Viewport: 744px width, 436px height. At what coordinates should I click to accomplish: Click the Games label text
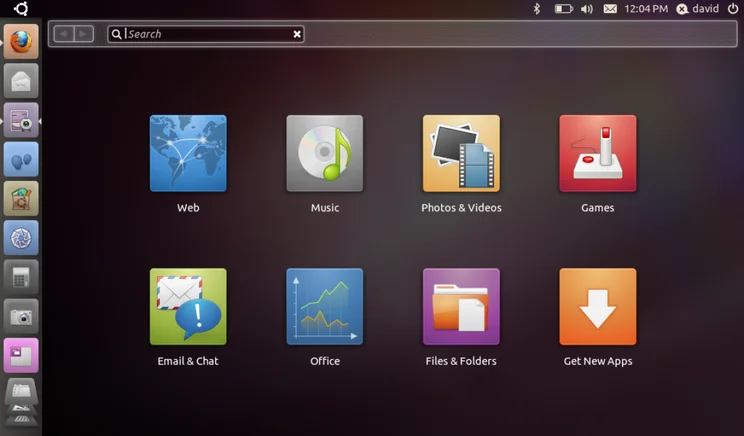pos(598,208)
